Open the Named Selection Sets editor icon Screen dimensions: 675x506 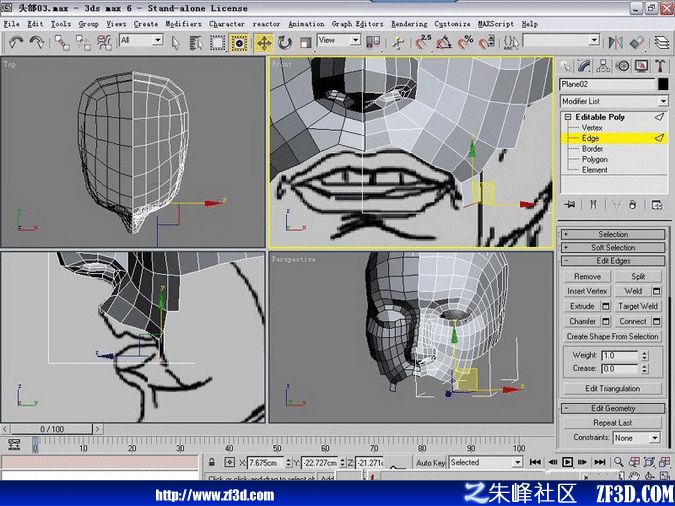[x=511, y=42]
